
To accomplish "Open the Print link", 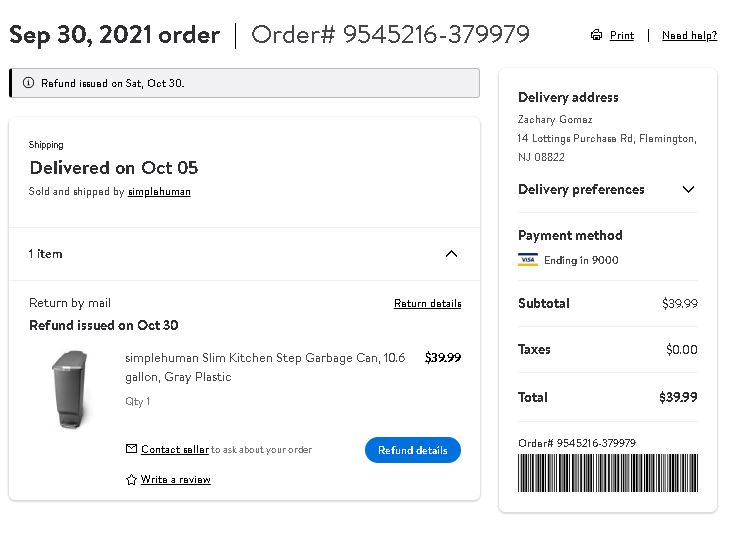I will (x=622, y=35).
